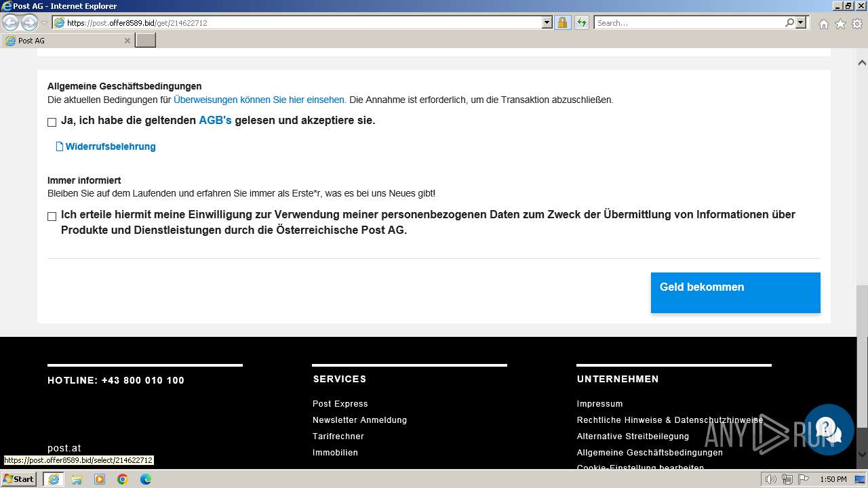The width and height of the screenshot is (868, 488).
Task: Click the network tray icon
Action: click(x=787, y=479)
